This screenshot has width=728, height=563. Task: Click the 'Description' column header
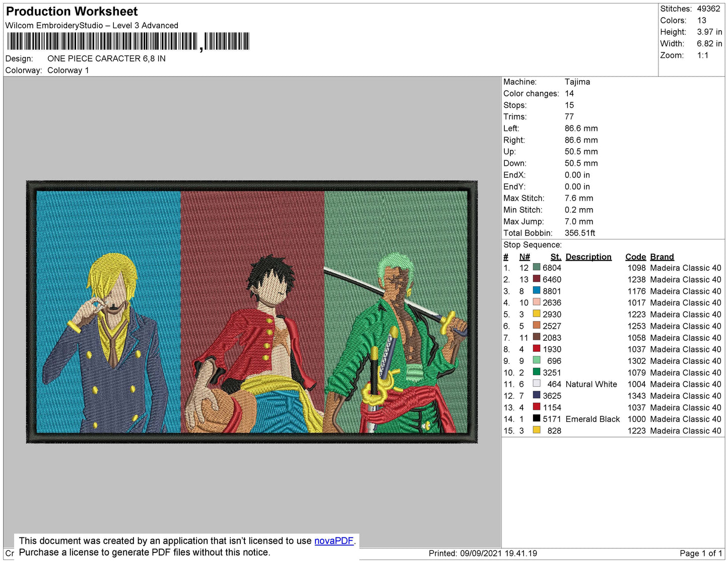pyautogui.click(x=588, y=257)
